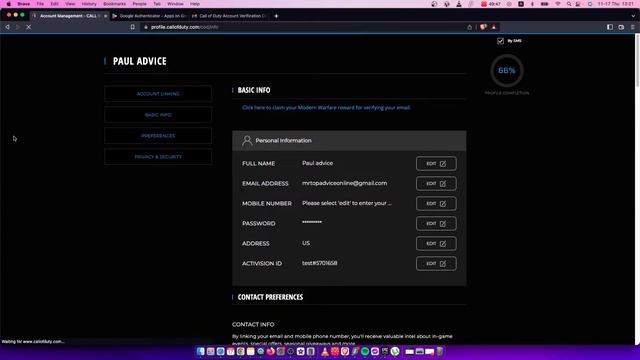Open Notes icon in the dock

pos(251,351)
